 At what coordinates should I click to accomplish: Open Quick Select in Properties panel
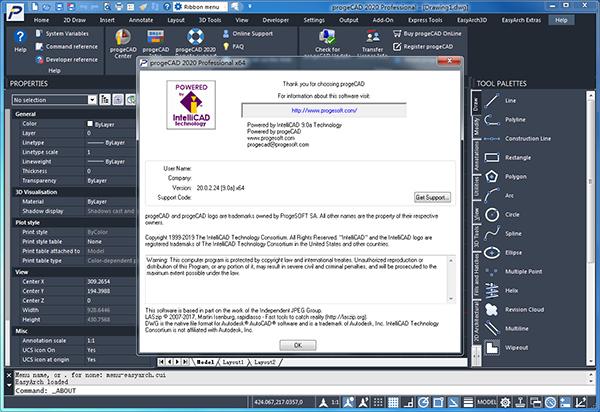pos(131,99)
